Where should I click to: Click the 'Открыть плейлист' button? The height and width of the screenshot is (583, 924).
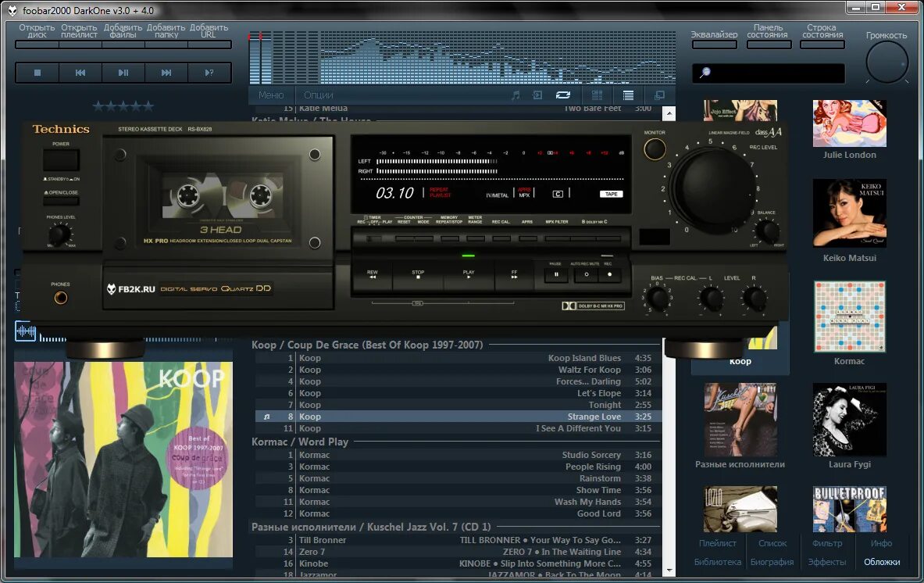[x=79, y=35]
